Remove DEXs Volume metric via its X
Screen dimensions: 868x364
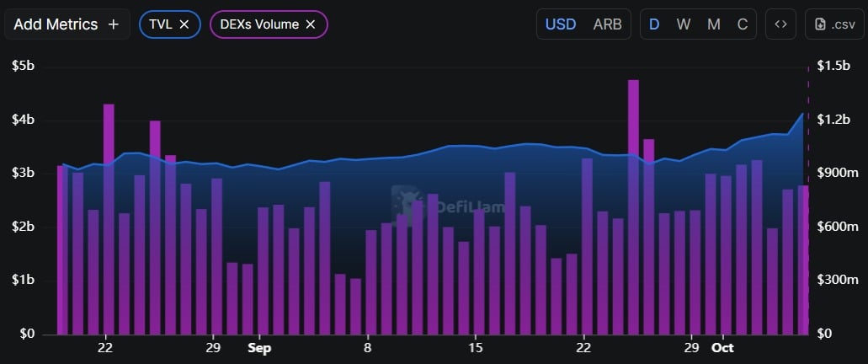(x=310, y=24)
